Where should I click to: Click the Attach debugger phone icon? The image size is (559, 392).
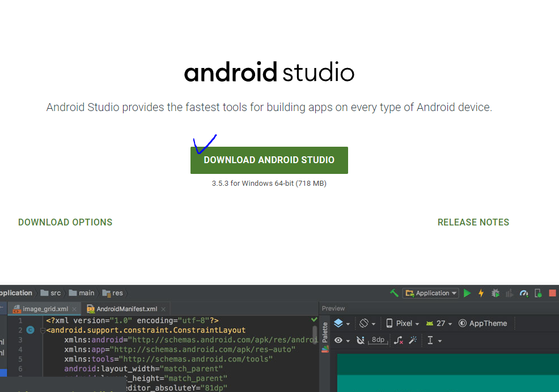(x=539, y=293)
